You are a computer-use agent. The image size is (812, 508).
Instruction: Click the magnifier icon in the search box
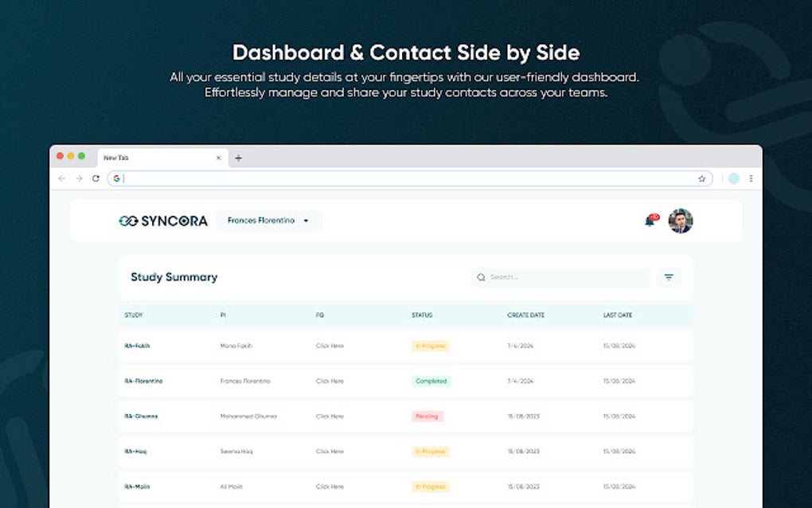(x=481, y=278)
